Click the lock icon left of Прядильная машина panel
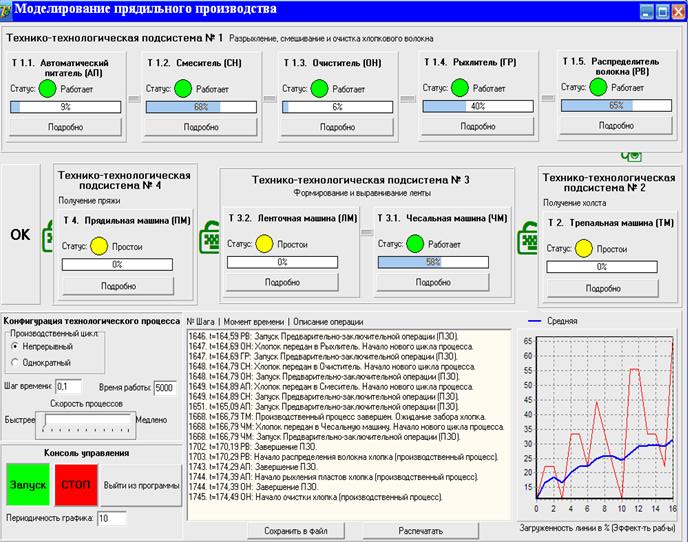This screenshot has height=542, width=688. (47, 236)
